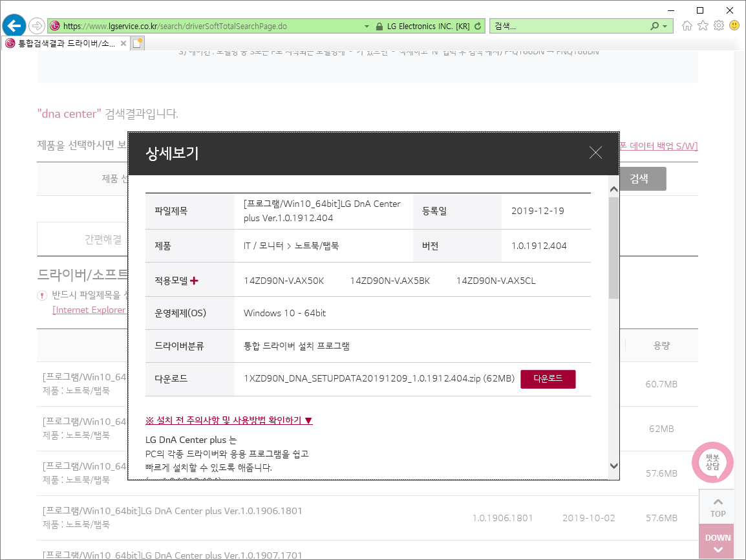Open 데이터 백업 S/W link
Screen dimensions: 746x560
(x=659, y=146)
